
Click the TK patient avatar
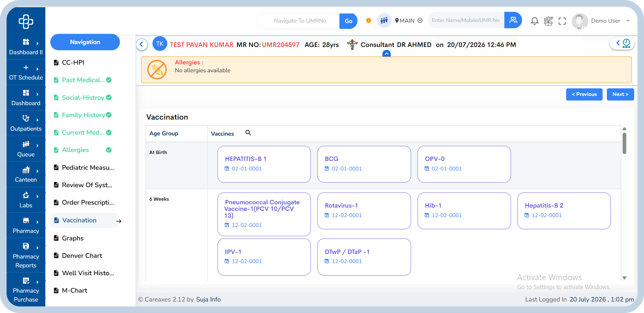(x=160, y=44)
